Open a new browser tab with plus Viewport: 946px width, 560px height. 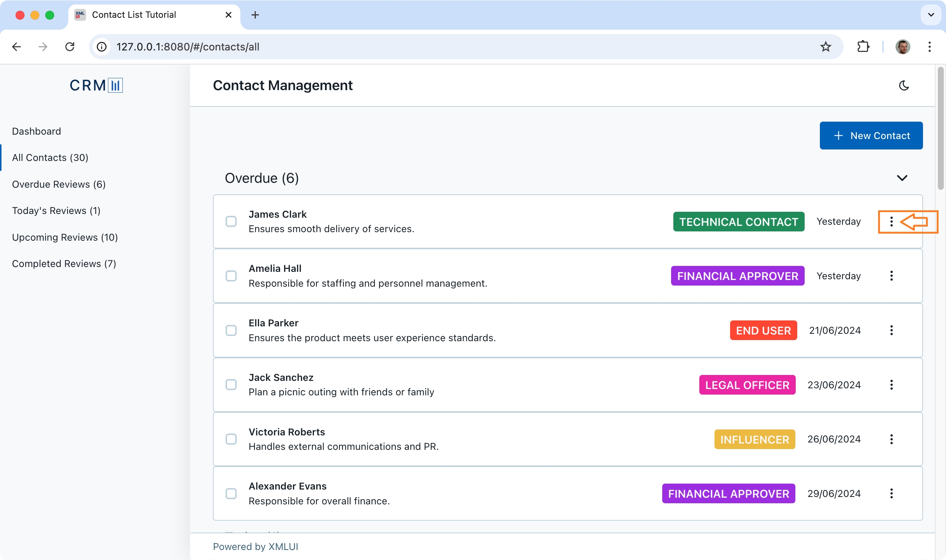tap(255, 15)
